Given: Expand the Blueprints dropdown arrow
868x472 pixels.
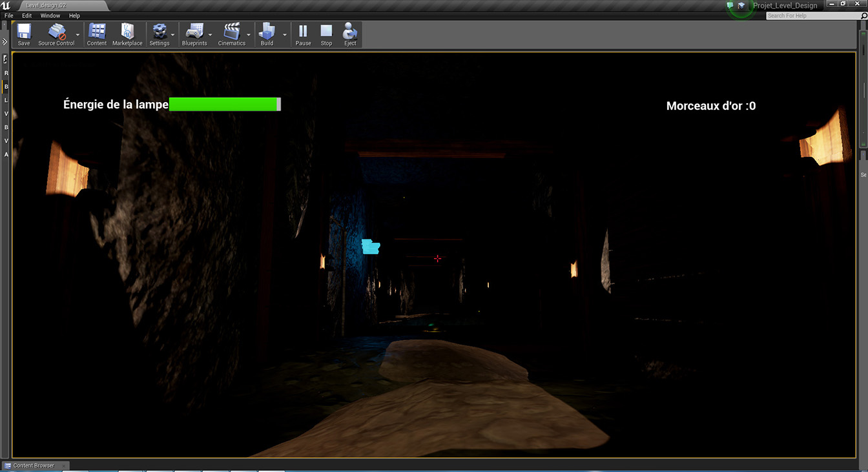Looking at the screenshot, I should 211,35.
